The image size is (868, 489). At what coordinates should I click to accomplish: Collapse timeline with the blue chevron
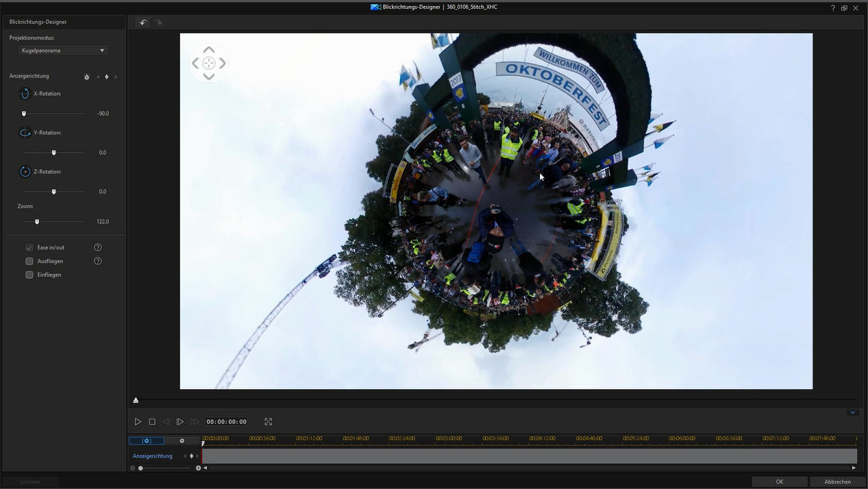coord(853,412)
